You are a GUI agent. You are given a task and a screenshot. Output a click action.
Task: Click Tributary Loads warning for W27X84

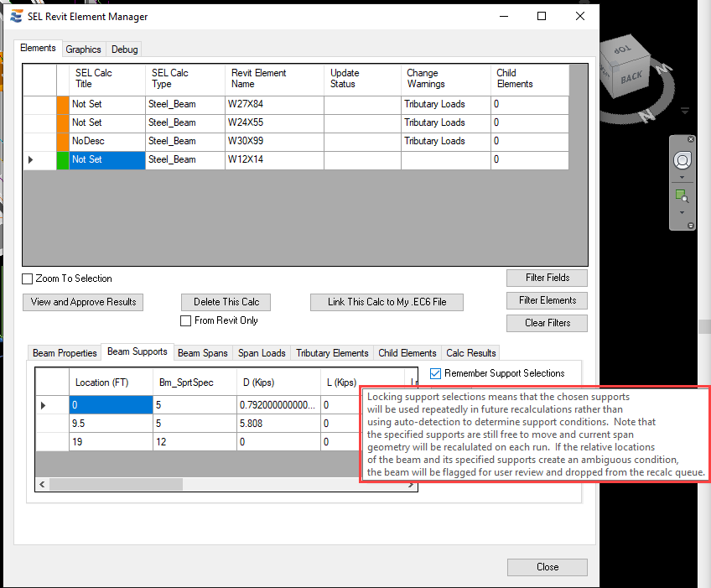coord(446,105)
